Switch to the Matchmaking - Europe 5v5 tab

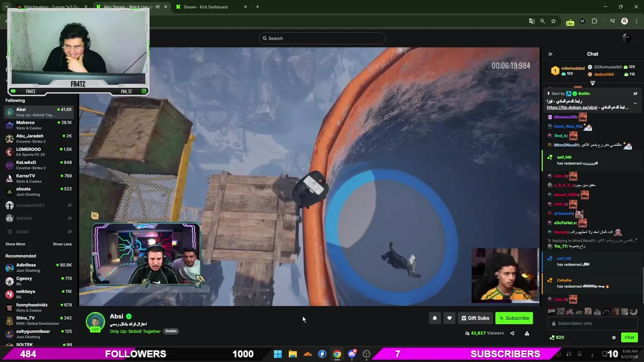click(x=50, y=7)
